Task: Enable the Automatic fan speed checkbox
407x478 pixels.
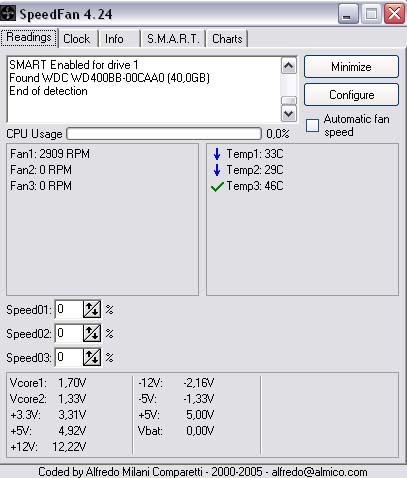Action: tap(312, 125)
